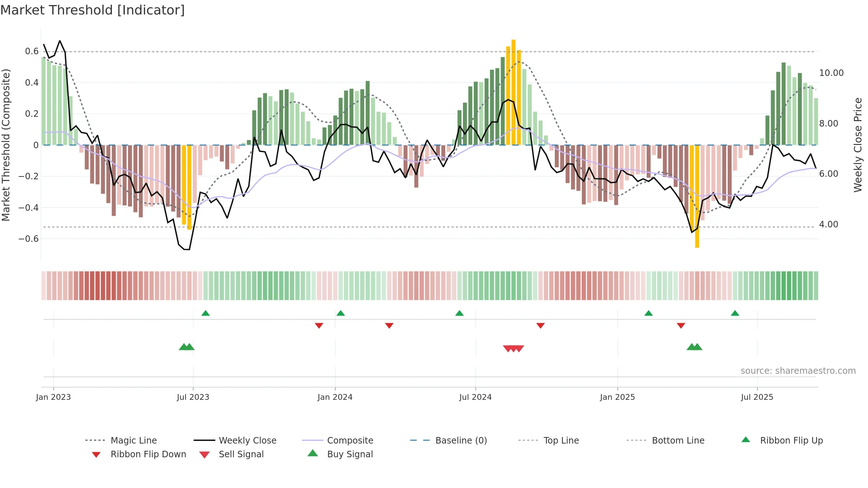
Task: Click the chart title Market Threshold [Indicator]
Action: click(93, 10)
